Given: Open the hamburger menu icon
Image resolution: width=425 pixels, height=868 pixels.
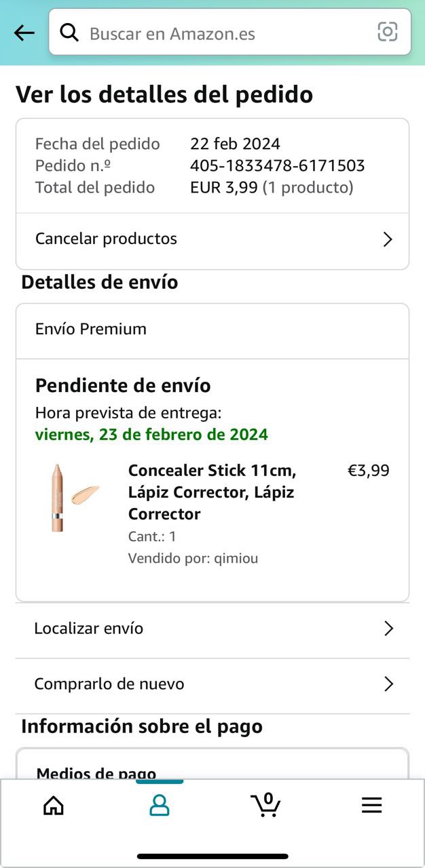Looking at the screenshot, I should tap(371, 805).
